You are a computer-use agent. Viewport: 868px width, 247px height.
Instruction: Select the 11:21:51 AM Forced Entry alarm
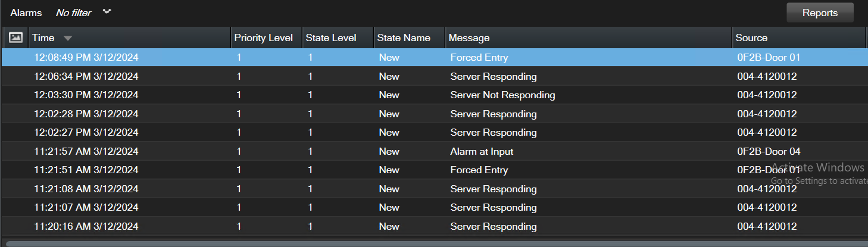[x=479, y=170]
